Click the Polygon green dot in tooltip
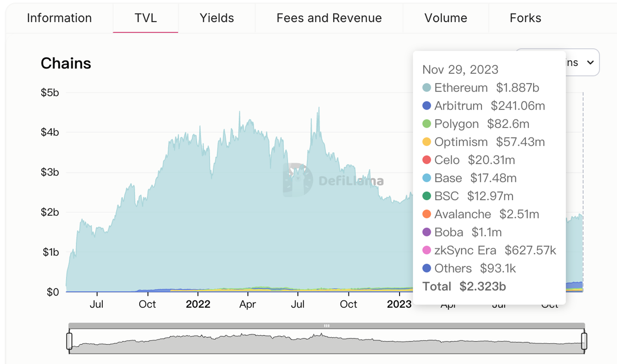Image resolution: width=617 pixels, height=364 pixels. pyautogui.click(x=427, y=124)
